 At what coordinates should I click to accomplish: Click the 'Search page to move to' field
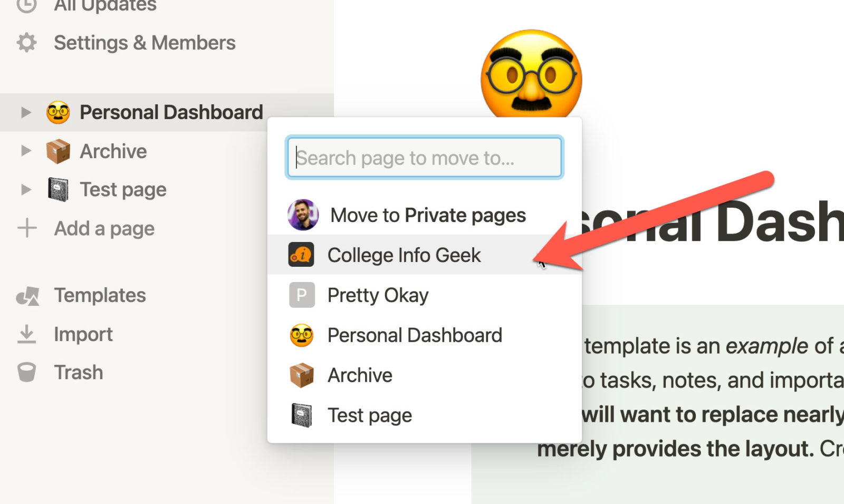point(425,157)
